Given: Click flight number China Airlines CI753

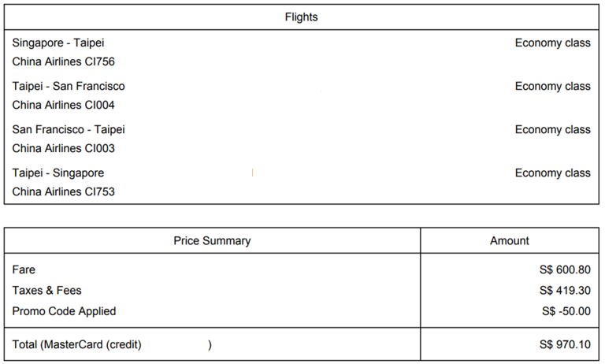Looking at the screenshot, I should [64, 191].
